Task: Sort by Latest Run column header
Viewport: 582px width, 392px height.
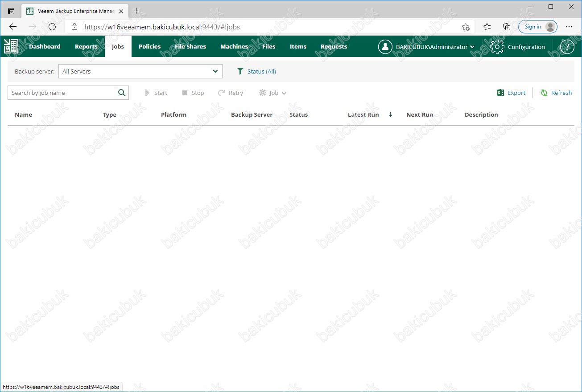Action: [363, 114]
